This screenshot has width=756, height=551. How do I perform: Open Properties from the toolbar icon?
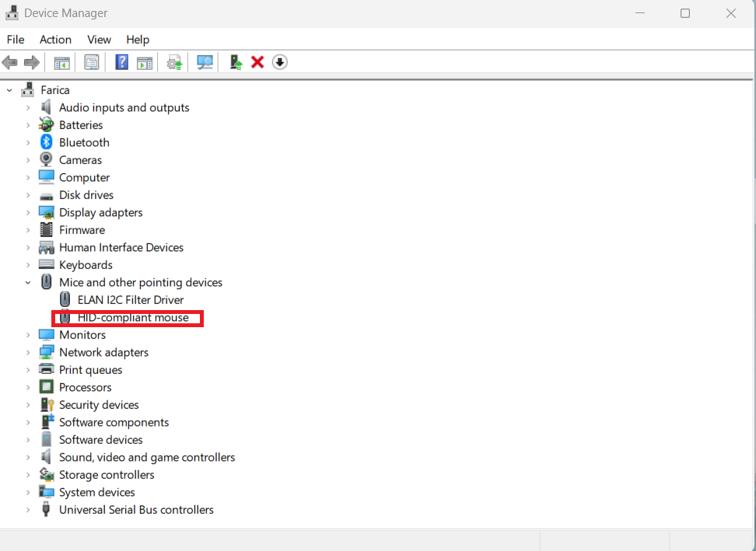pyautogui.click(x=92, y=62)
